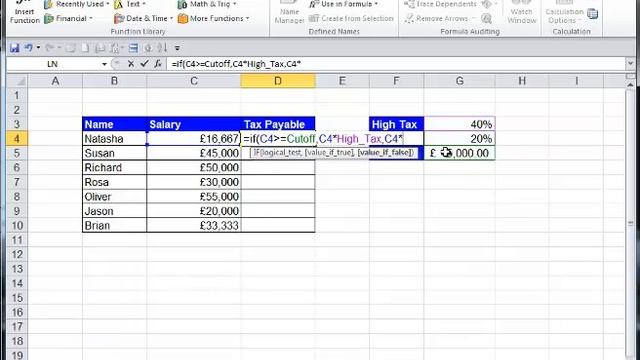Open the Customize Quick Access Toolbar menu
Screen dimensions: 640x360
tap(177, 48)
